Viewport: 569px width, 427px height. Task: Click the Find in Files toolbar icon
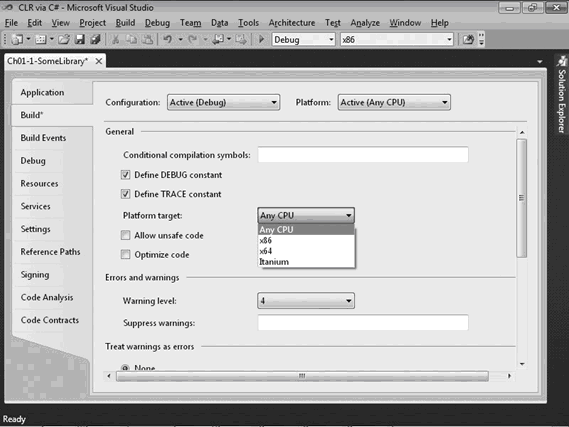point(468,39)
